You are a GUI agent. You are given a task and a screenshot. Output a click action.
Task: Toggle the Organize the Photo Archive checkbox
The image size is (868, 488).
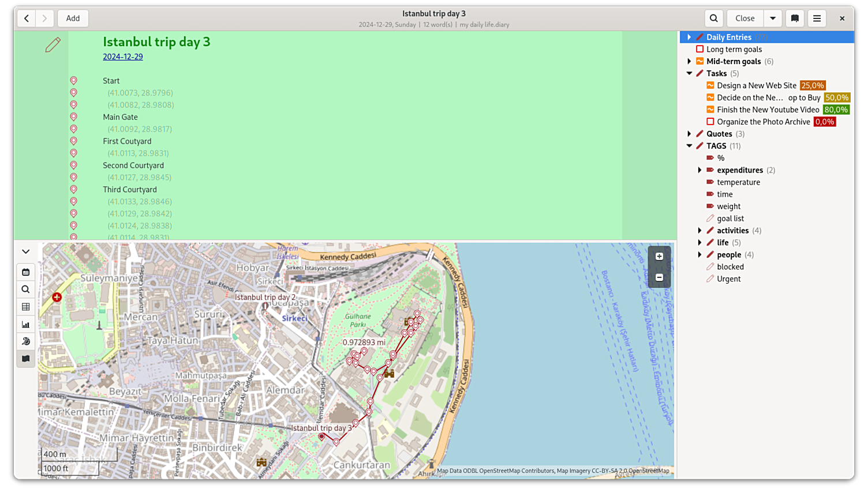click(710, 122)
